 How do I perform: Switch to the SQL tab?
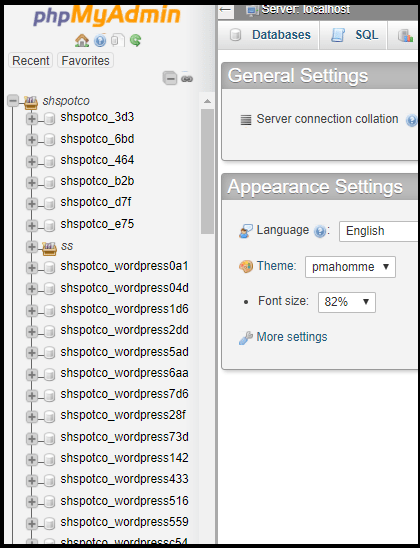(x=353, y=35)
